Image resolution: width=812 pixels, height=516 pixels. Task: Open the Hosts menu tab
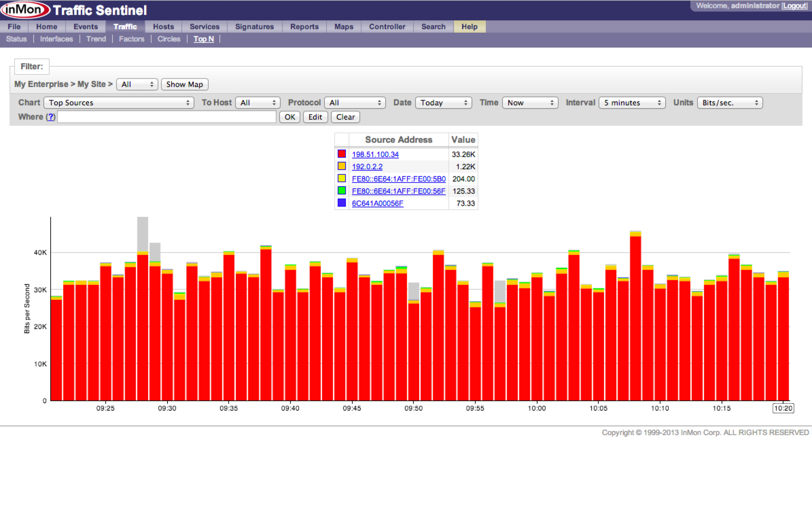pos(163,27)
